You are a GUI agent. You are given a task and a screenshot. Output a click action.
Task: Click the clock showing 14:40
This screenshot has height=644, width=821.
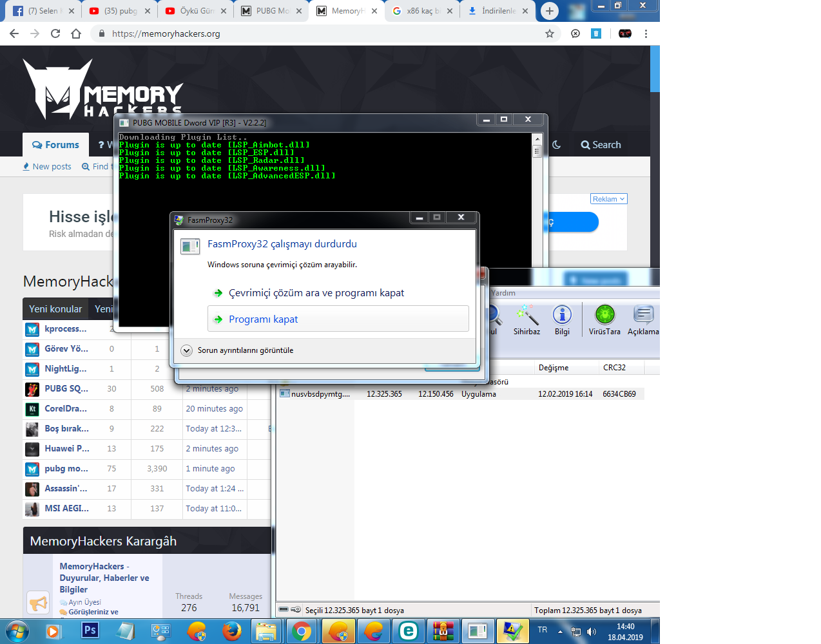click(x=625, y=627)
